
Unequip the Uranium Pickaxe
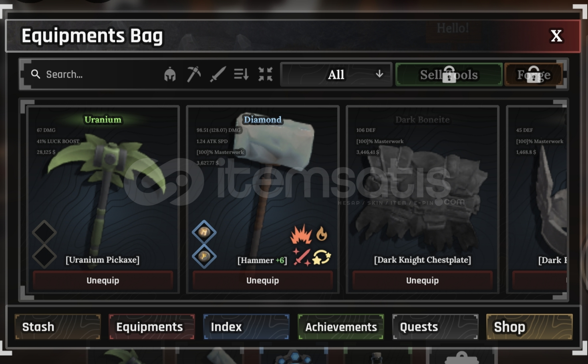click(103, 280)
